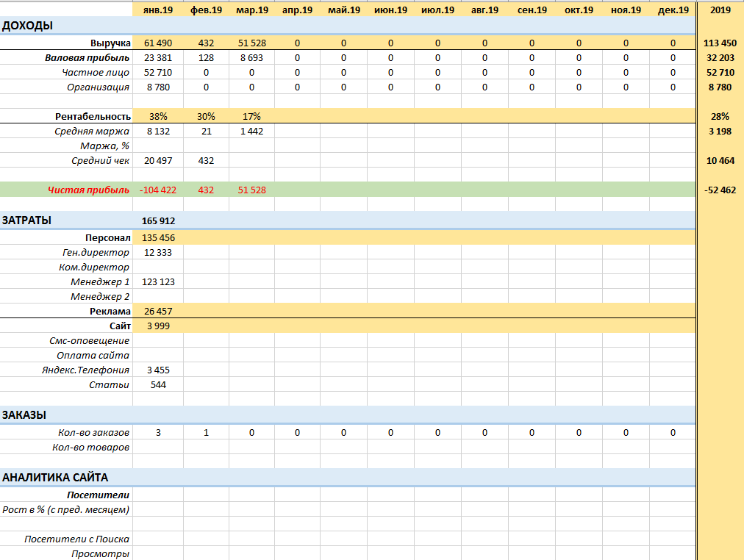Select the Ген.директор row label
This screenshot has height=560, width=744.
coord(96,253)
